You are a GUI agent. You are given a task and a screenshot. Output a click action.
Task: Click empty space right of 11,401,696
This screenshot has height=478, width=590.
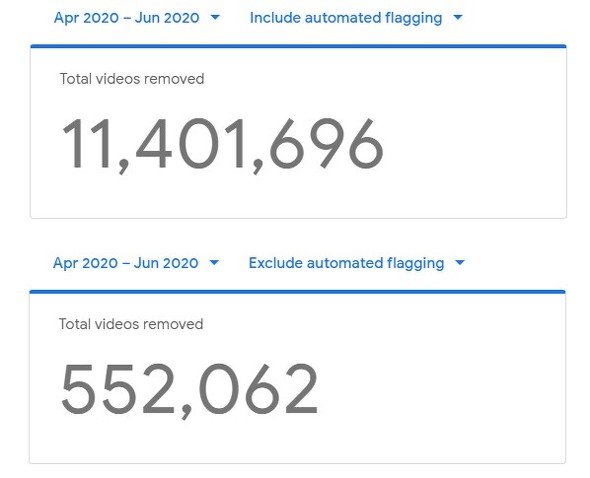click(474, 145)
